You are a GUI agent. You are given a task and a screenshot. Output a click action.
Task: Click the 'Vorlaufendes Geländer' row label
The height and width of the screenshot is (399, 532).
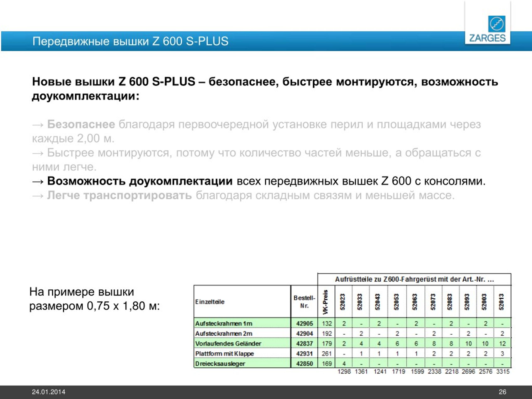tap(228, 344)
